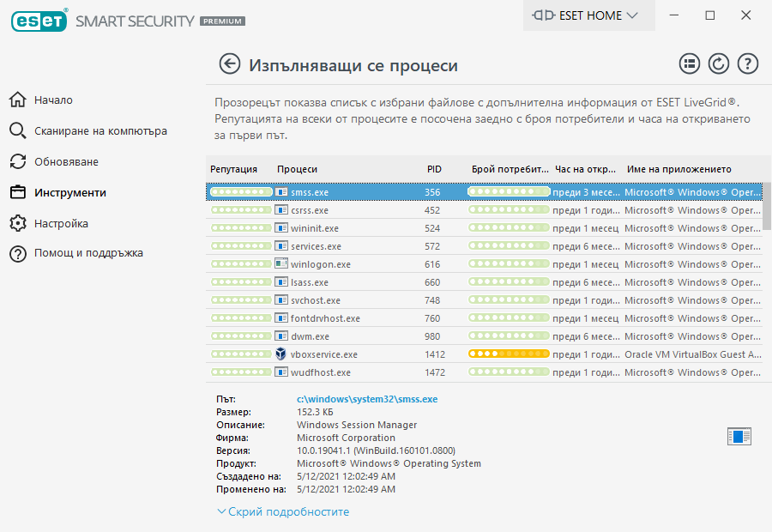The width and height of the screenshot is (772, 532).
Task: Select the dwm.exe process name
Action: 310,336
